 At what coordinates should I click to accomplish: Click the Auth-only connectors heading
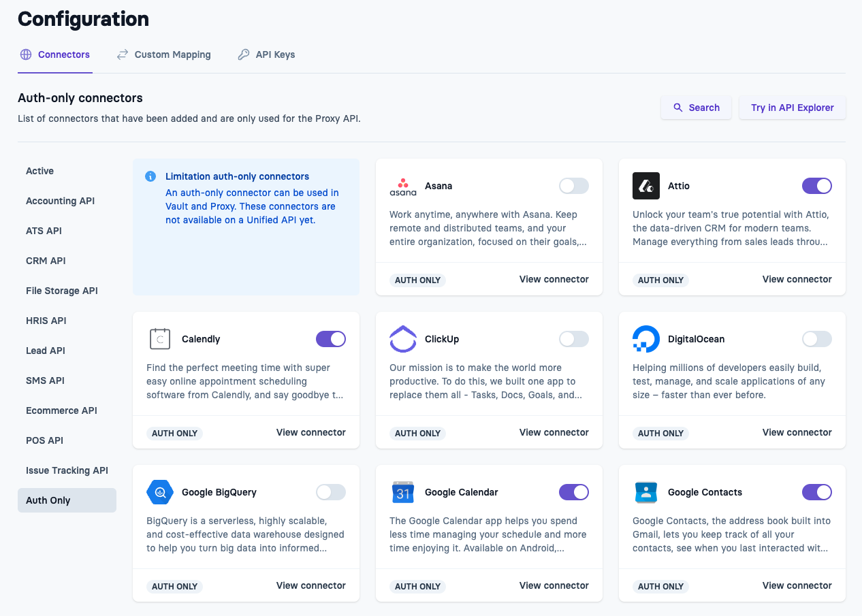click(x=80, y=98)
